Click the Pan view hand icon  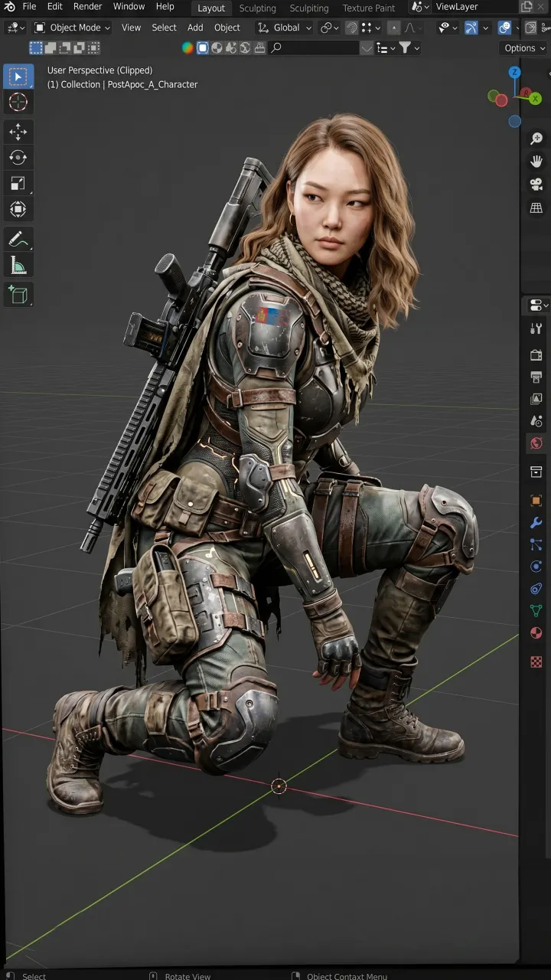click(536, 162)
